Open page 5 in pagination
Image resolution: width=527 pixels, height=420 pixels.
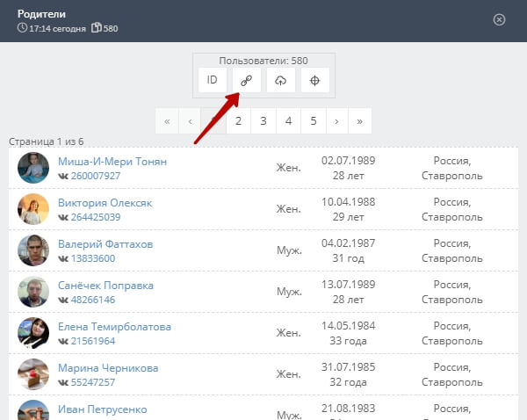pos(312,120)
